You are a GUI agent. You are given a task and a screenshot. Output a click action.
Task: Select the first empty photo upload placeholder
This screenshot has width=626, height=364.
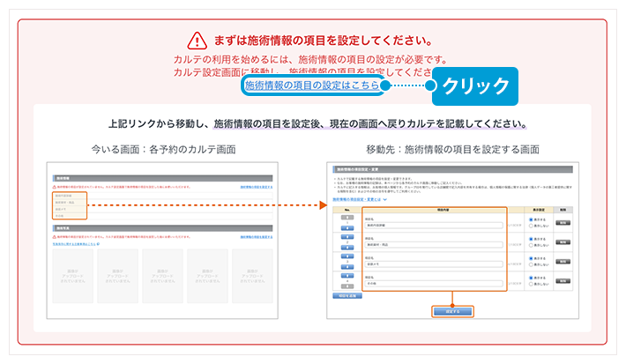(72, 276)
